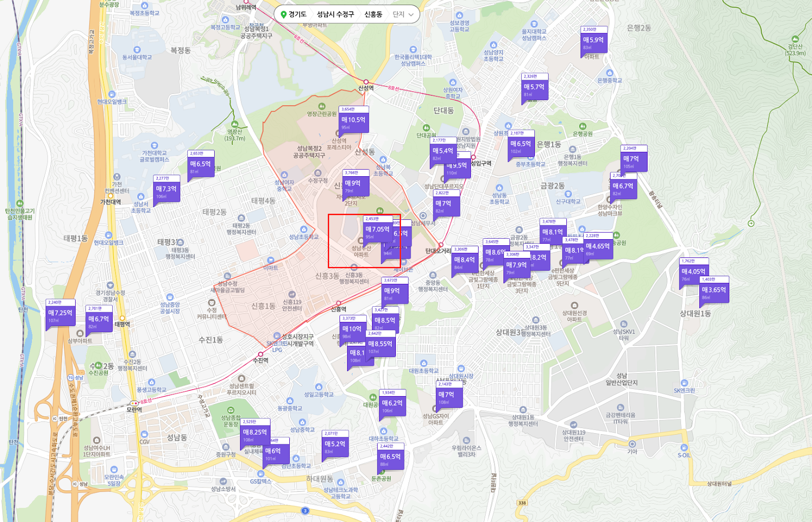Open the 매 6.5억 81㎡ price marker
The width and height of the screenshot is (812, 522).
pyautogui.click(x=201, y=164)
